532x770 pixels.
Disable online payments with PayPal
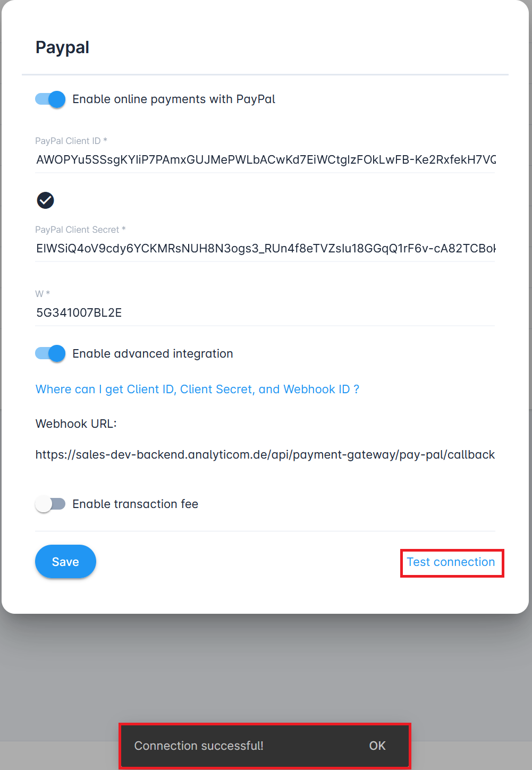pos(50,99)
